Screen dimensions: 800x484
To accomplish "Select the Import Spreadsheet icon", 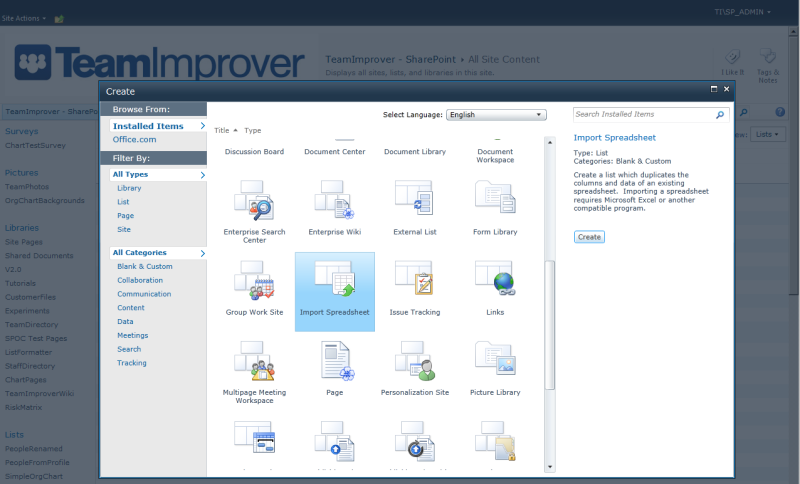I will 335,280.
